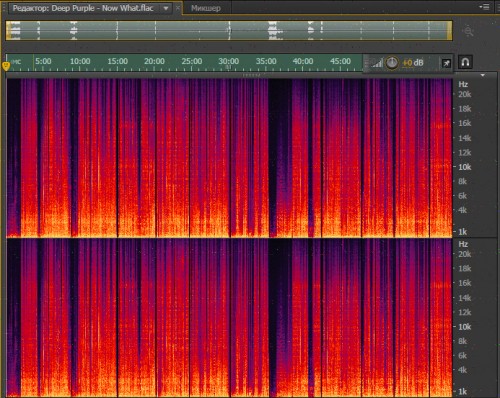Click the 15:00 mark on the timeline ruler
The width and height of the screenshot is (500, 398).
117,61
